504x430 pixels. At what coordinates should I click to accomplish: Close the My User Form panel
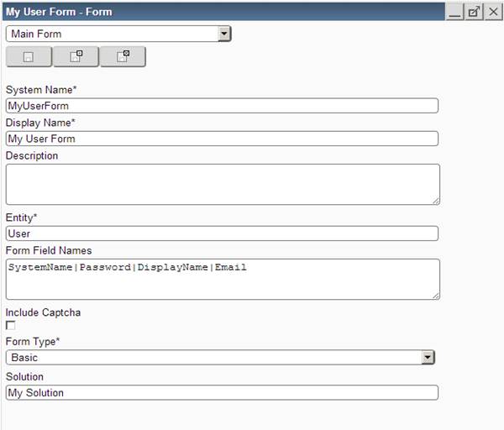click(x=493, y=12)
